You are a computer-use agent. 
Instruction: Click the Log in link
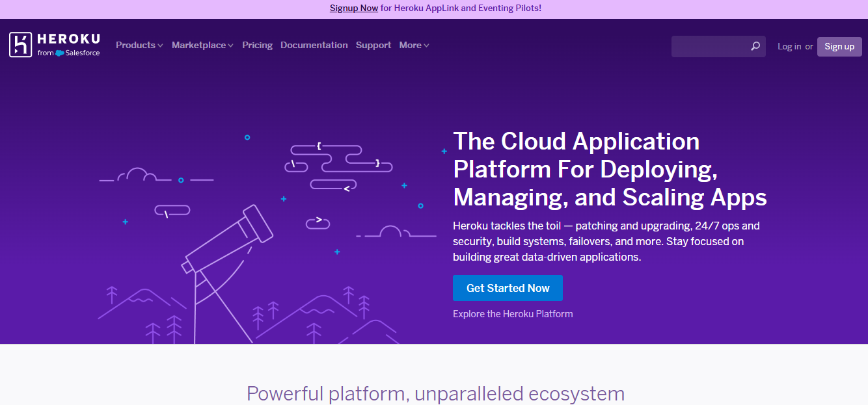(789, 46)
